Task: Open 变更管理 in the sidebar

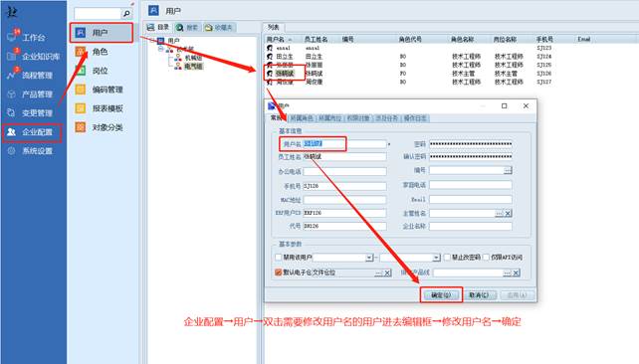Action: click(37, 113)
